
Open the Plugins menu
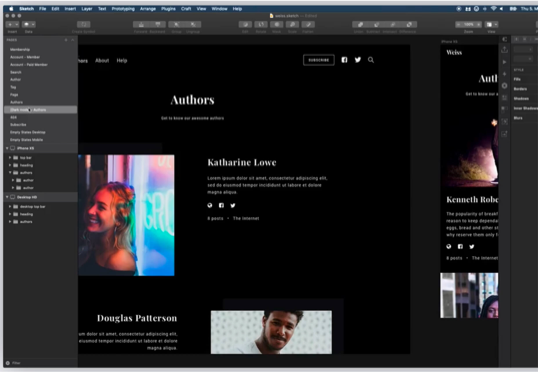[168, 9]
